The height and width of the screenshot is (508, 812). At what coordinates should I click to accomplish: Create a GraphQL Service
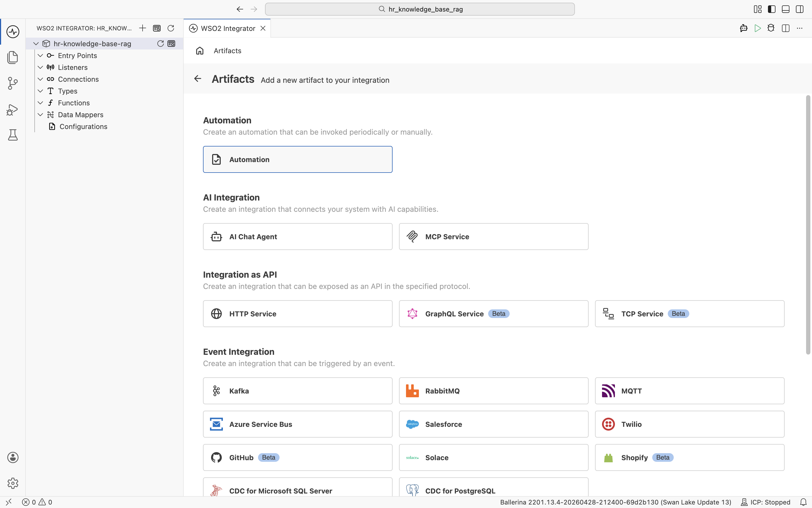point(494,313)
